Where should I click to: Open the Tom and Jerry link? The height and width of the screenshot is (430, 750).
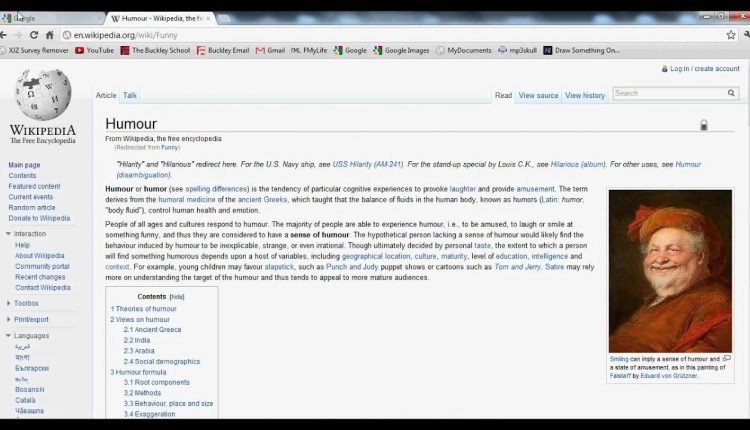[518, 266]
